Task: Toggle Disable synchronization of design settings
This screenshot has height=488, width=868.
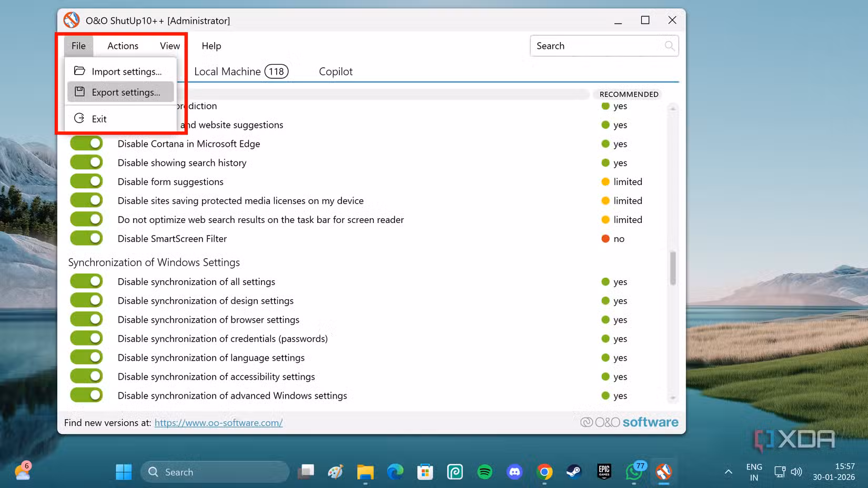Action: coord(87,300)
